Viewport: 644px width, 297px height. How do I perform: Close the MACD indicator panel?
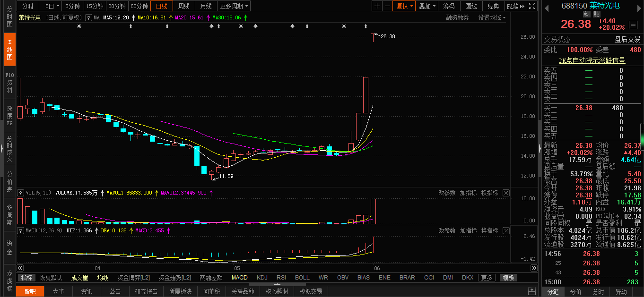[506, 231]
